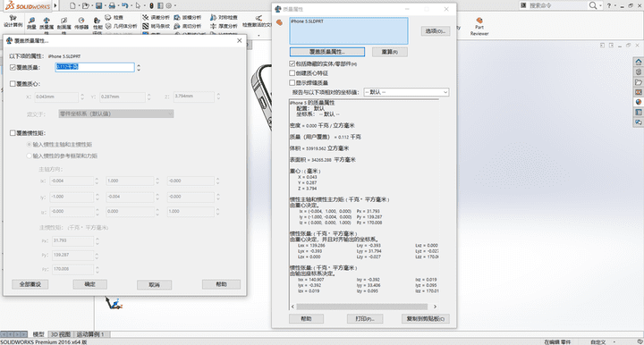The width and height of the screenshot is (644, 345).
Task: Open 几何体分析 (Geometry Analysis)
Action: tap(121, 26)
